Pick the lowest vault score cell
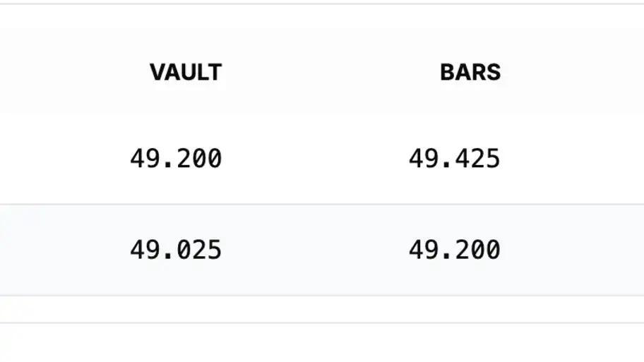644x362 pixels. 176,250
